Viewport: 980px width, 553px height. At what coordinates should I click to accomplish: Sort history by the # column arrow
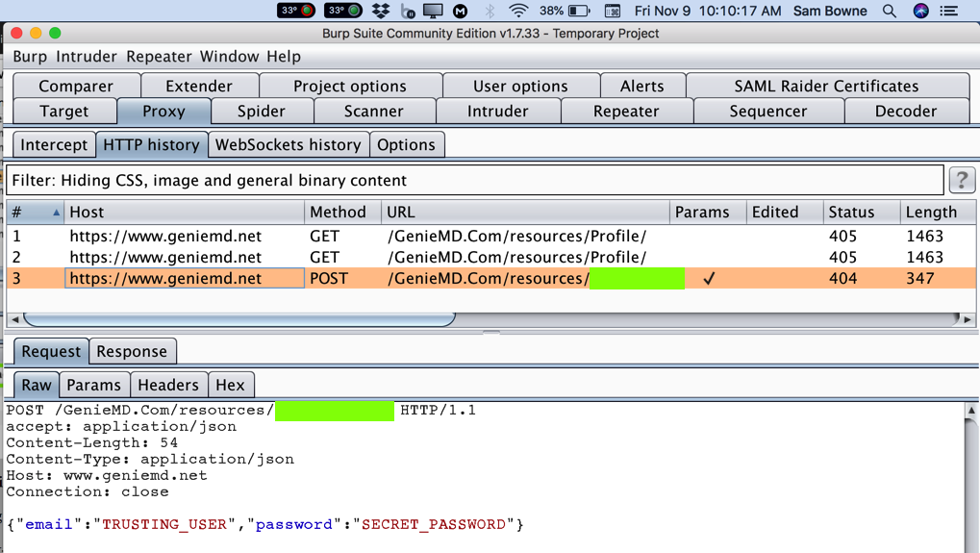coord(56,213)
